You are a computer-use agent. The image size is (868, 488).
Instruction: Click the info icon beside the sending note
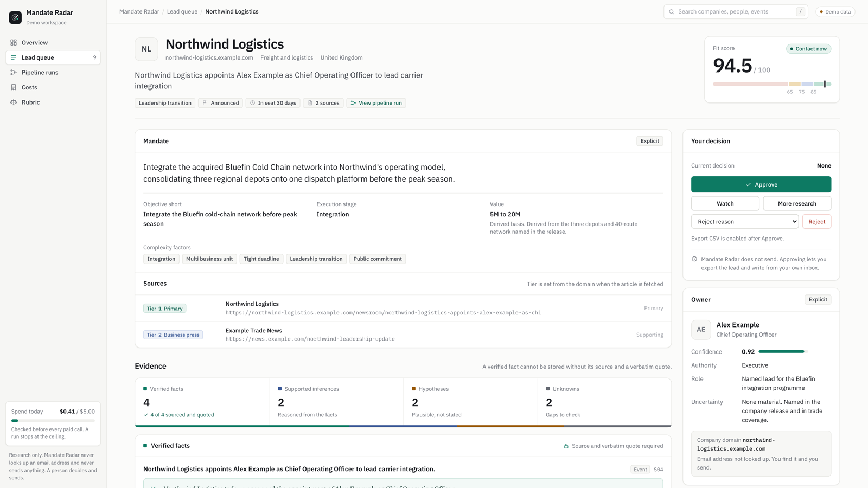694,259
